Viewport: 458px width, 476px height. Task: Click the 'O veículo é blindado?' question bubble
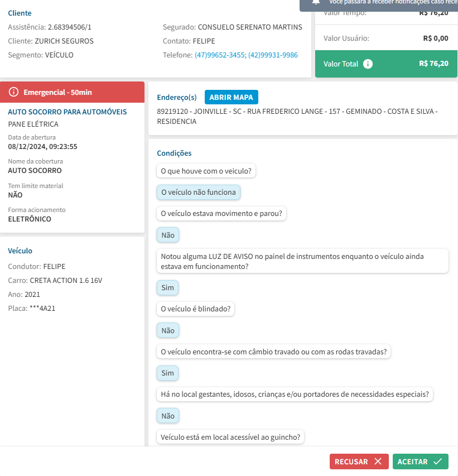click(195, 309)
